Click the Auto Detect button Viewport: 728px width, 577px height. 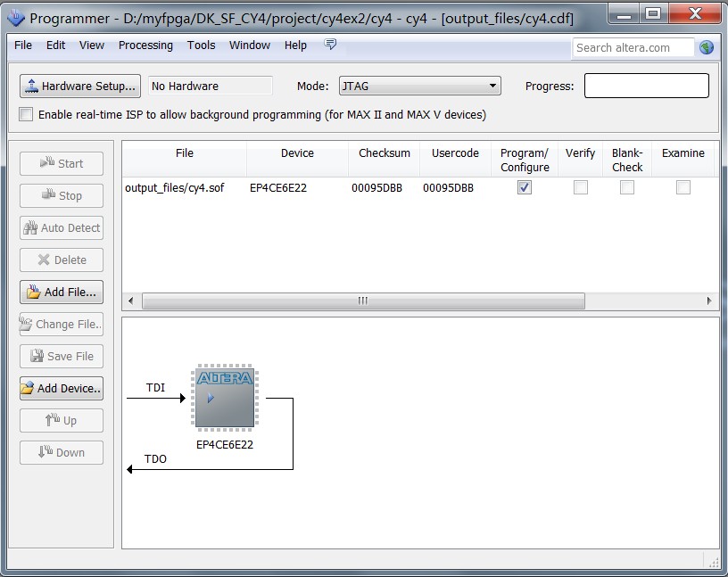tap(62, 228)
